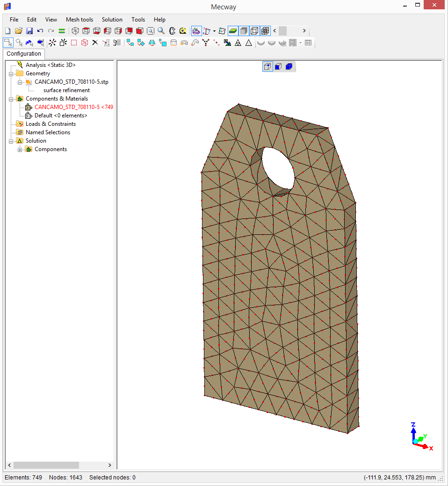Screen dimensions: 448x486
Task: Click the toolbar step slider left arrow
Action: (x=275, y=31)
